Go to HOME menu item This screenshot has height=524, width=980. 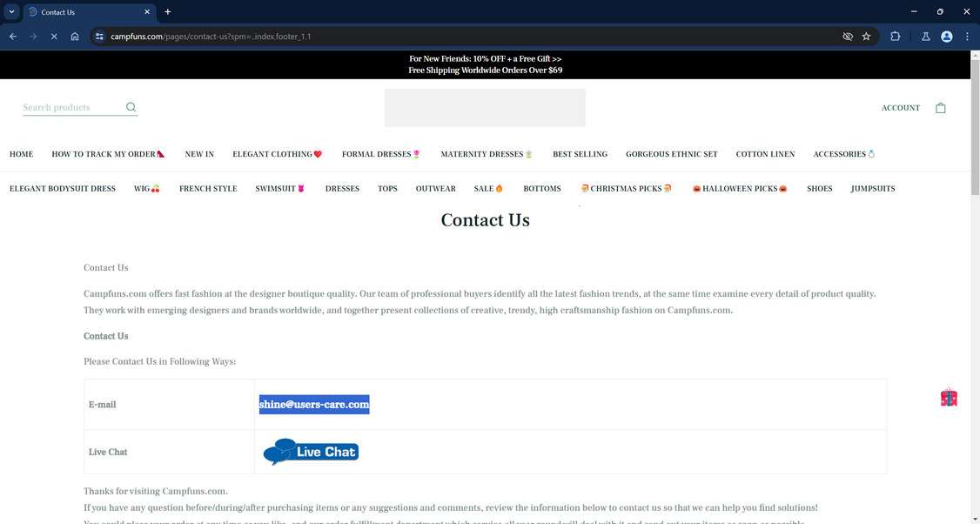tap(21, 154)
